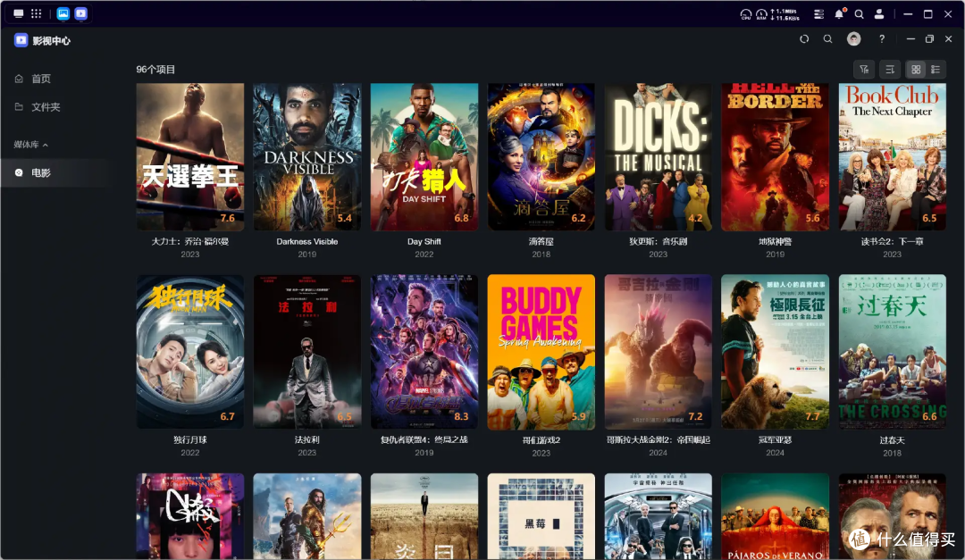The image size is (965, 560).
Task: Switch to grid view
Action: (x=916, y=70)
